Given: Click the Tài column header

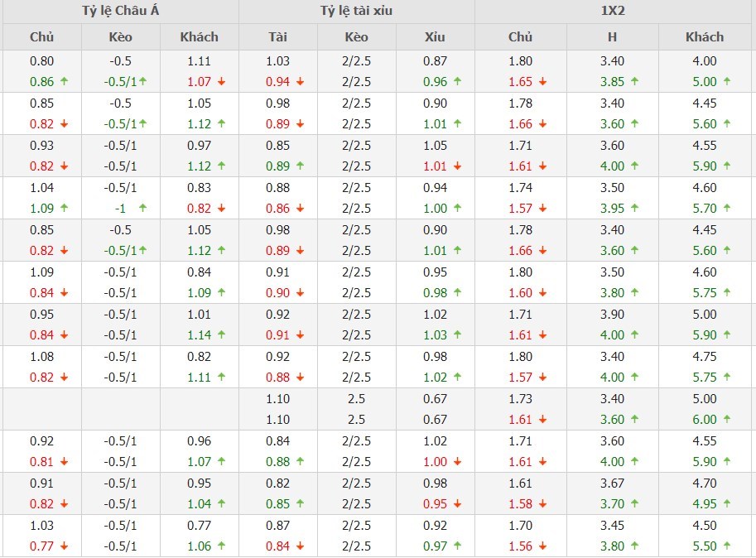Looking at the screenshot, I should coord(278,36).
